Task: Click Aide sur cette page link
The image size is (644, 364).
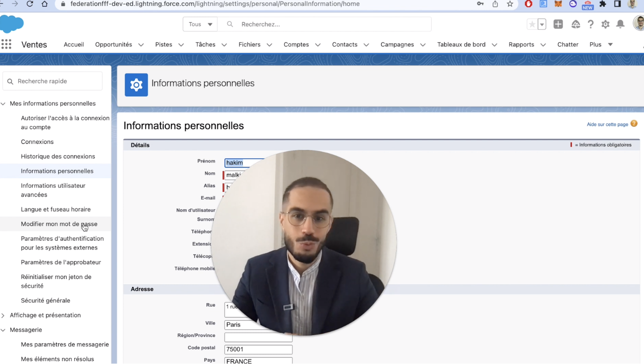Action: [607, 124]
